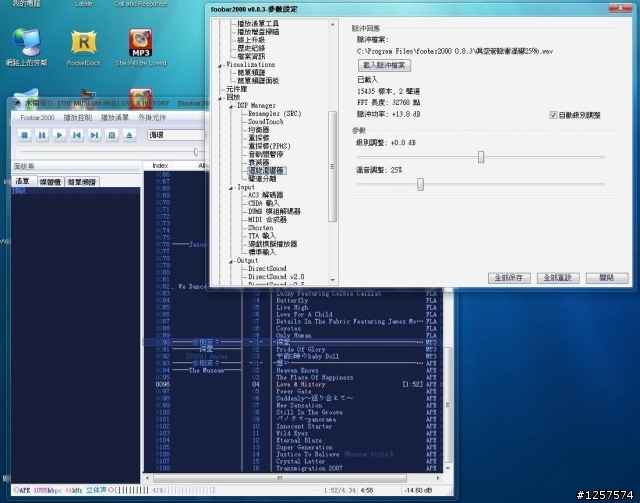Open the 播放控制 menu

[78, 118]
